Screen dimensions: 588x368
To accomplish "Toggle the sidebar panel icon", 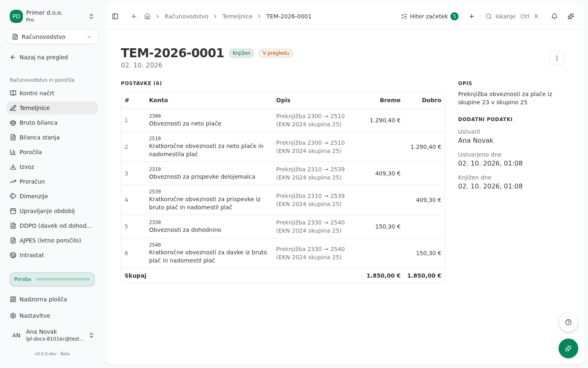I will click(x=115, y=16).
